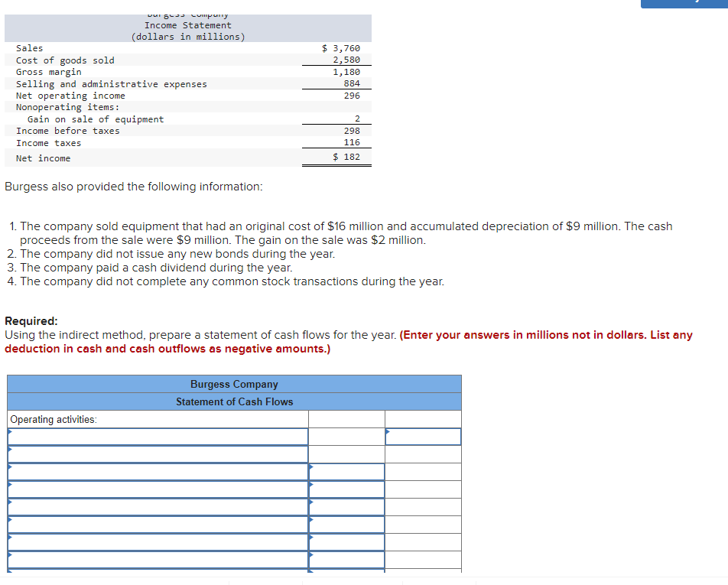Image resolution: width=728 pixels, height=585 pixels.
Task: Click the income before taxes value '298'
Action: pyautogui.click(x=352, y=131)
